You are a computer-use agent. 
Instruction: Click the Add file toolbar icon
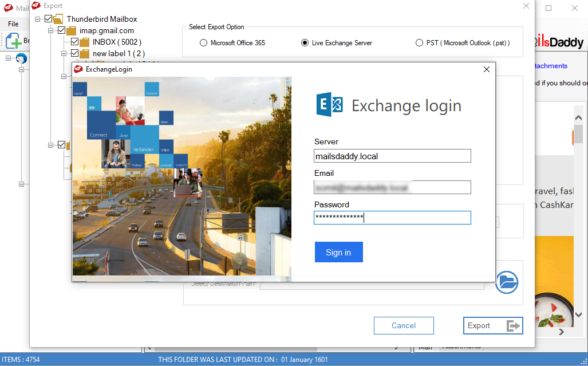[x=14, y=41]
